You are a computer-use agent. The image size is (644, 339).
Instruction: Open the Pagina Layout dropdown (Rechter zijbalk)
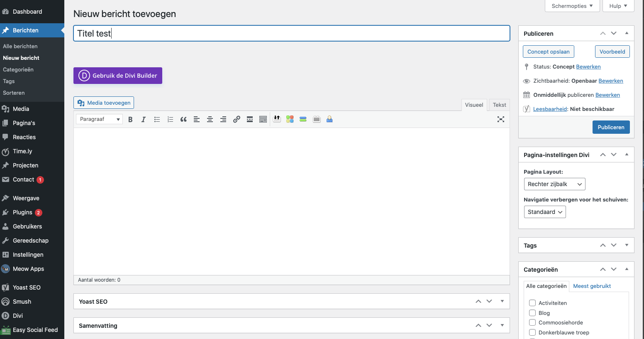(554, 184)
